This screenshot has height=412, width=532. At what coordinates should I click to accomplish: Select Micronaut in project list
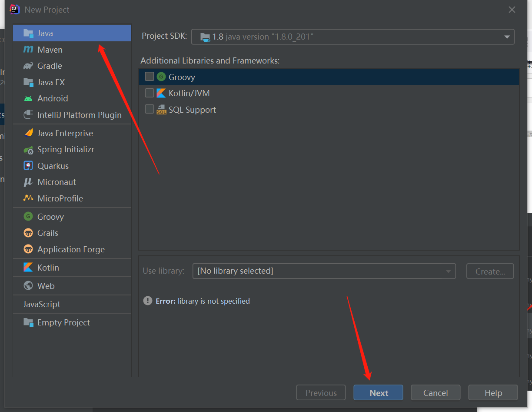coord(72,182)
